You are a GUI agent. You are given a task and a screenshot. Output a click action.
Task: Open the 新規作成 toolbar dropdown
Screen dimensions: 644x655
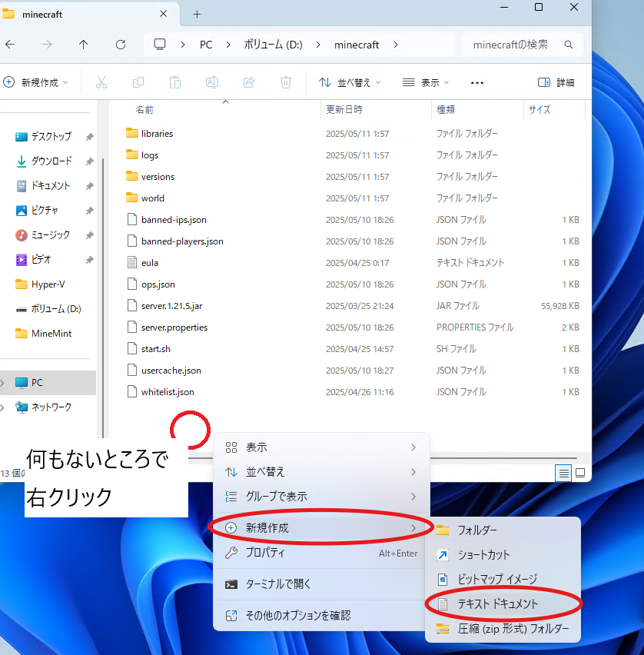click(x=35, y=83)
